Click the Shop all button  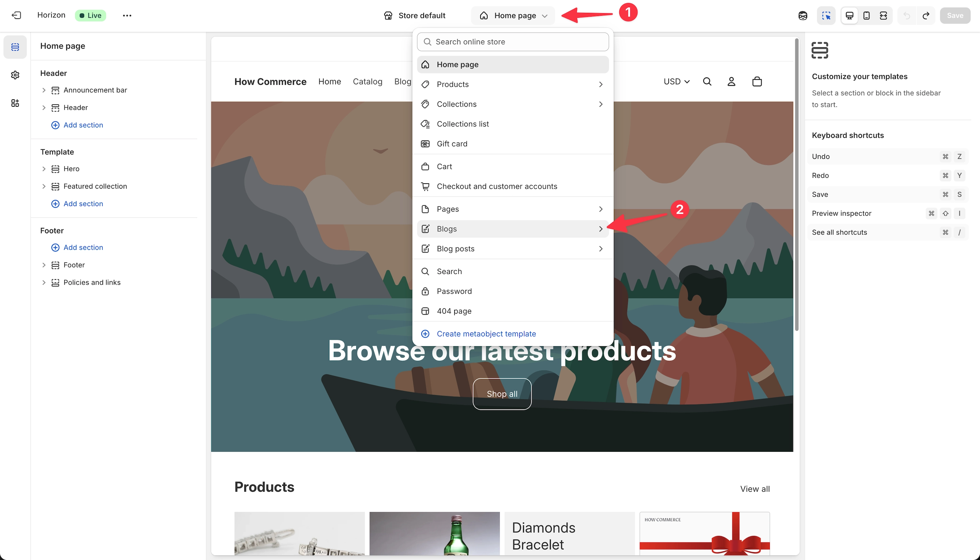502,394
